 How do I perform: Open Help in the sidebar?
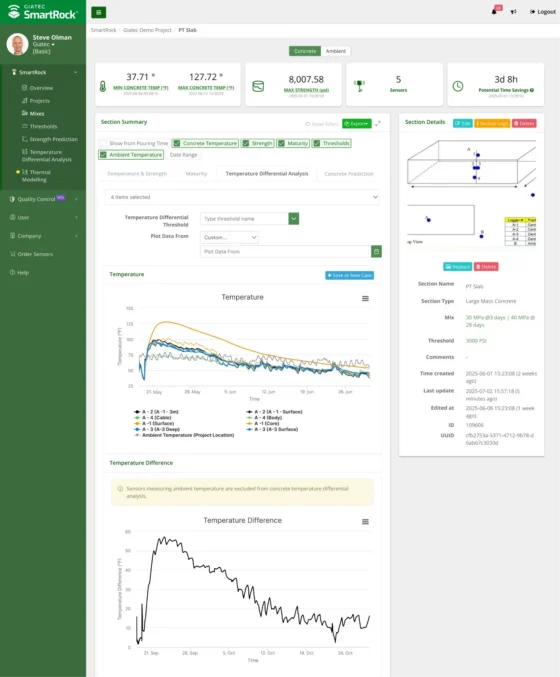23,273
